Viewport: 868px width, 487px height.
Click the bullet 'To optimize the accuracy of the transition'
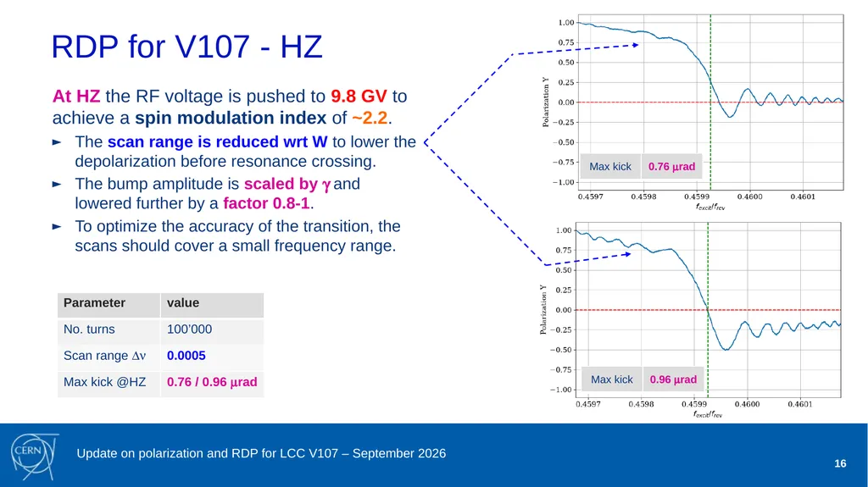[237, 235]
